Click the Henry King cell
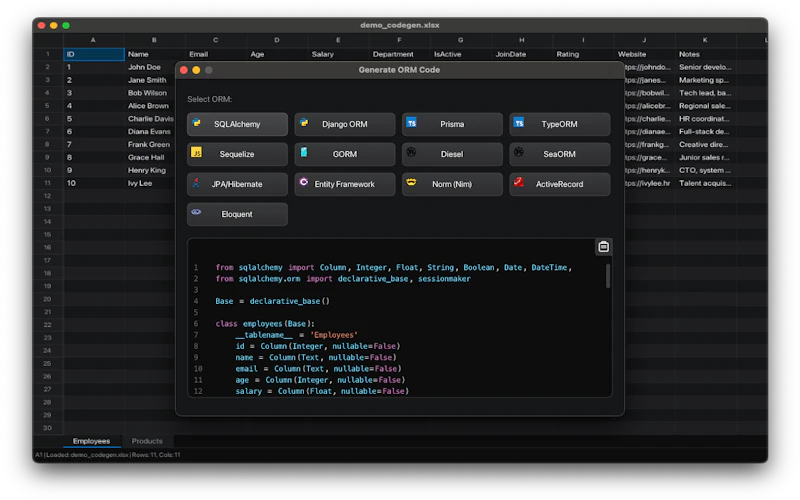The height and width of the screenshot is (500, 800). (x=151, y=170)
